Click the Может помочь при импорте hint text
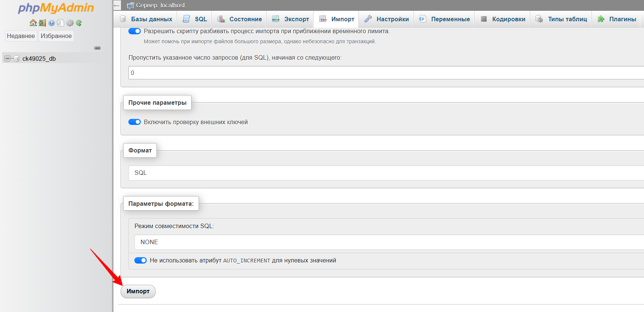The image size is (644, 312). pos(260,41)
